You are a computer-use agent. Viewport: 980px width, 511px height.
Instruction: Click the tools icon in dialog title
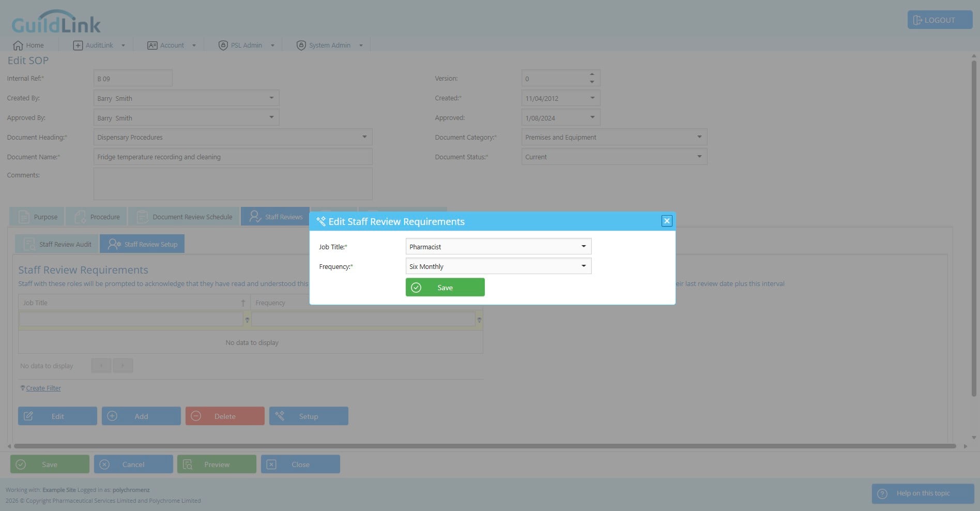(x=321, y=221)
